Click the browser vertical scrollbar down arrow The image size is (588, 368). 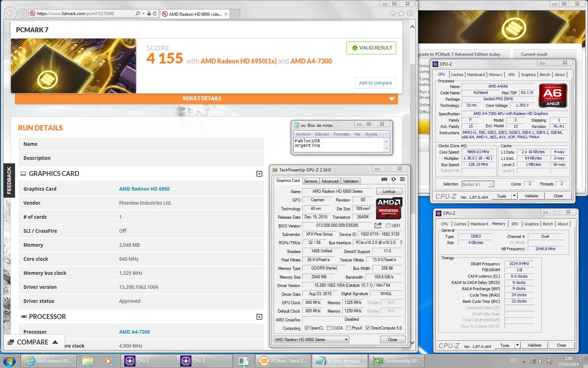(x=412, y=342)
